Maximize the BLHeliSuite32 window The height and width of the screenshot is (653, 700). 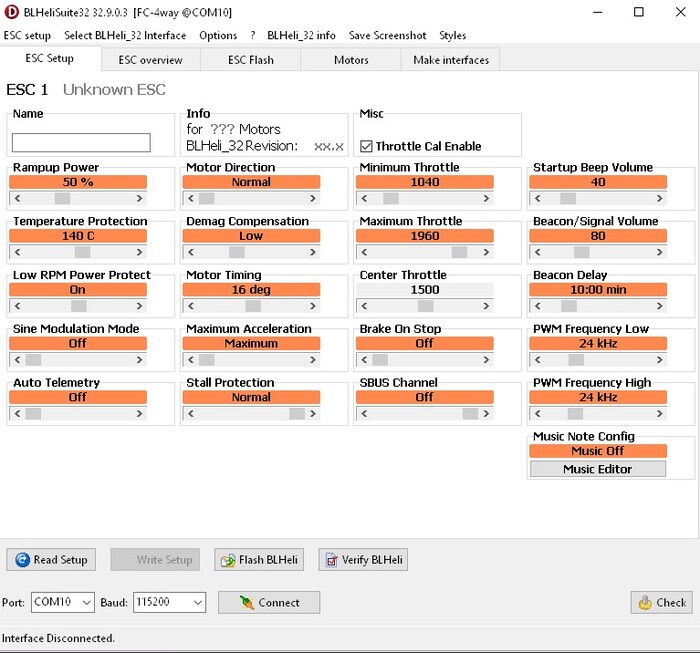tap(639, 12)
